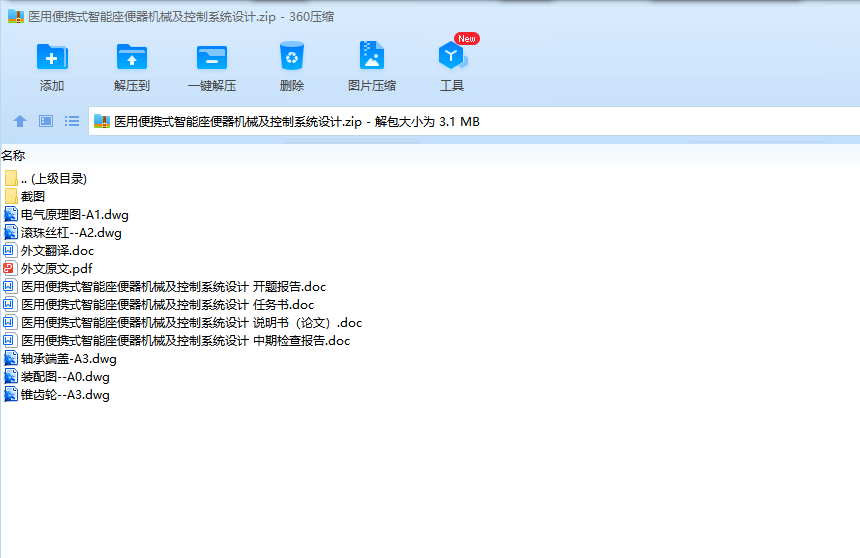Click the 解压到 (Extract to) icon
860x558 pixels.
pos(132,57)
